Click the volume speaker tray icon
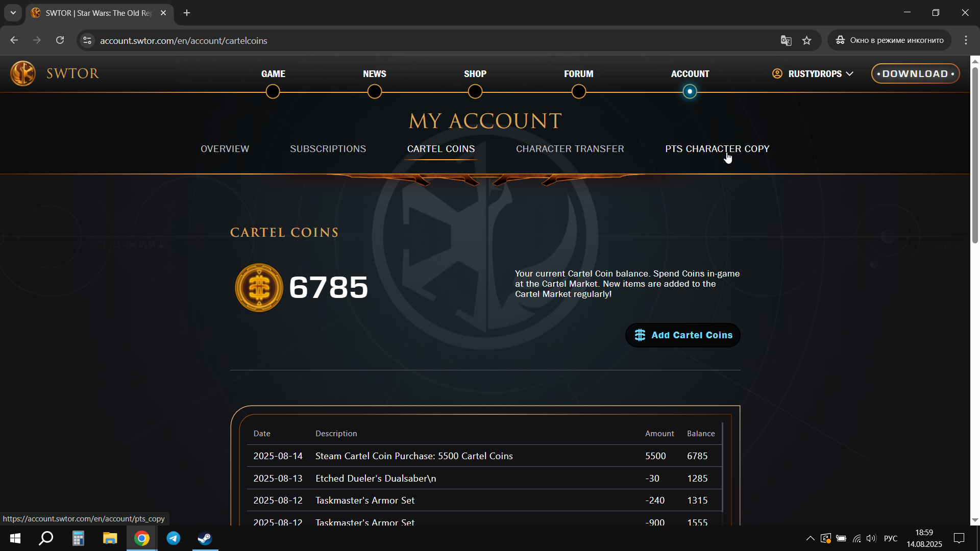 point(871,538)
